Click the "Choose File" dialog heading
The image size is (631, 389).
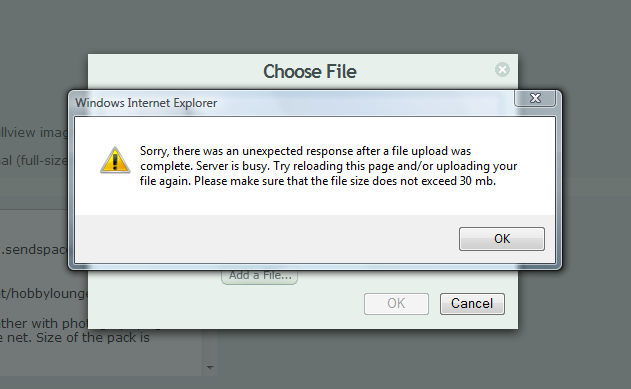(310, 72)
